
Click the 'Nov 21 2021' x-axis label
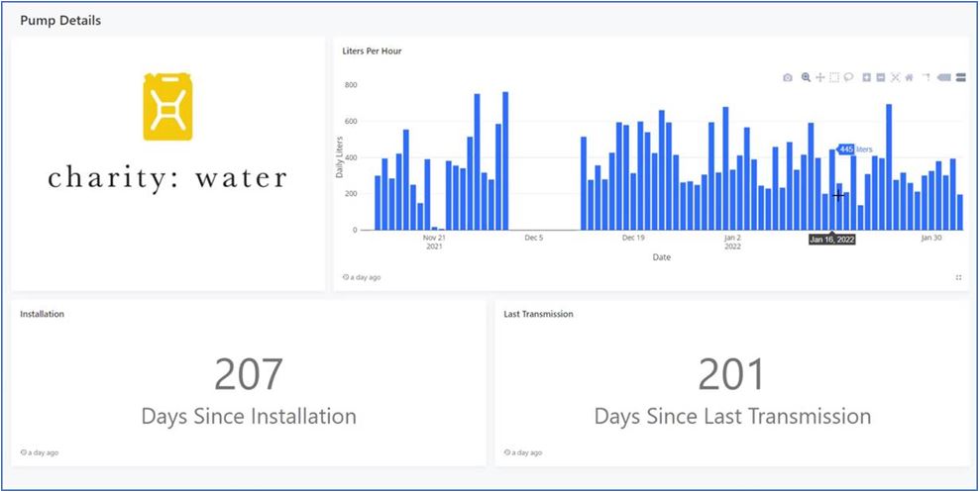click(434, 243)
